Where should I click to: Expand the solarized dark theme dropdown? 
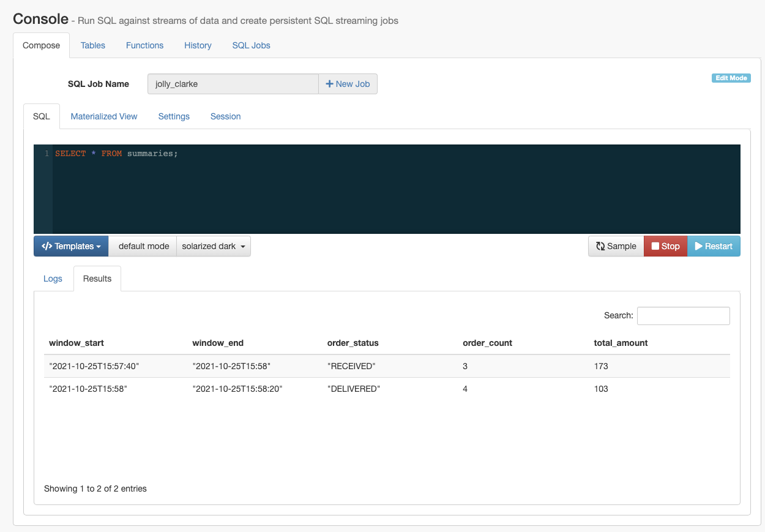(214, 246)
